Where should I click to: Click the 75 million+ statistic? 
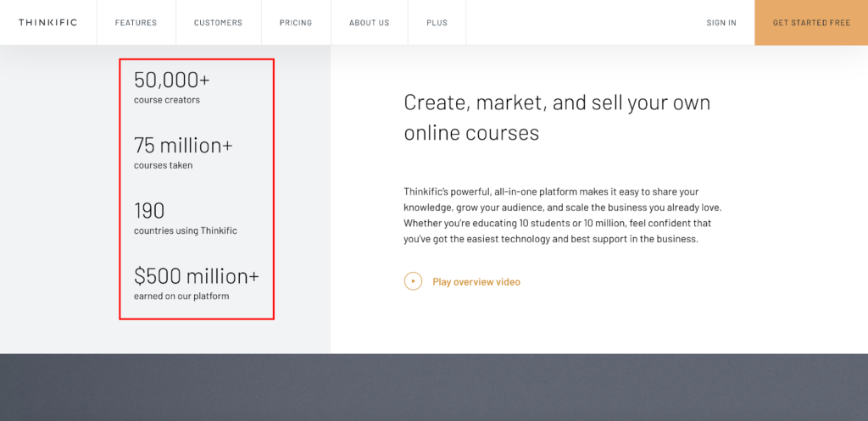(x=183, y=146)
